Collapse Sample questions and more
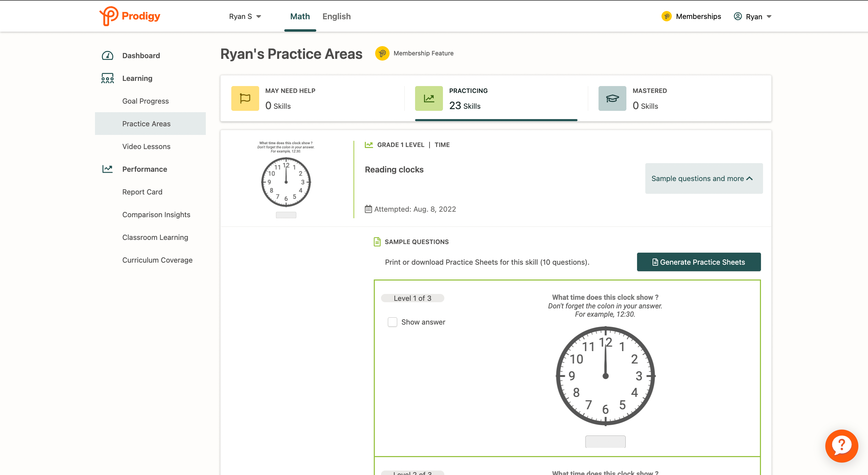 (703, 178)
